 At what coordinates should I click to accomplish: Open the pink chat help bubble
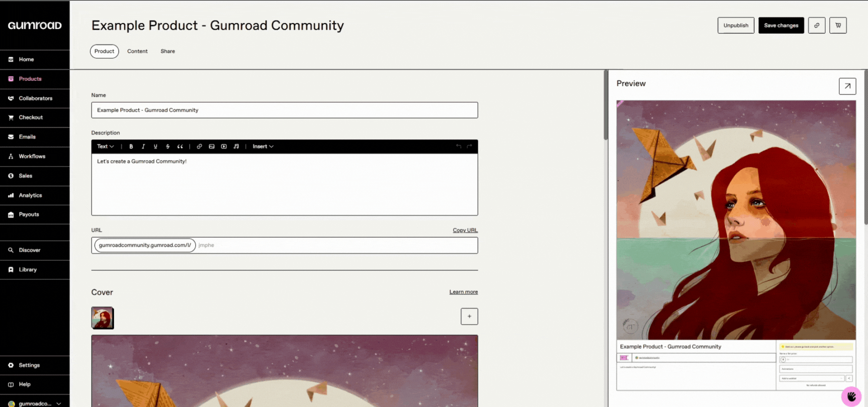852,397
